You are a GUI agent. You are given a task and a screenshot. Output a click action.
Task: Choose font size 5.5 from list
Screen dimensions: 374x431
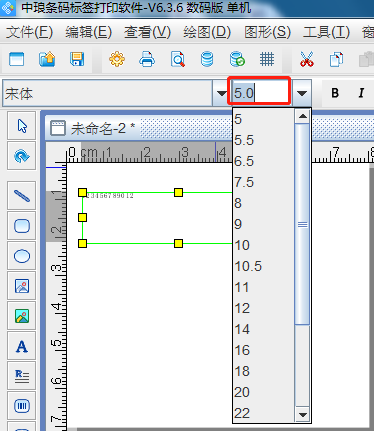263,140
